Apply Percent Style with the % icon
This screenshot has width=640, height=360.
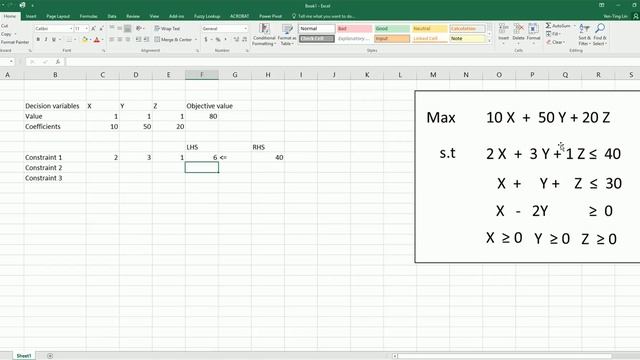coord(218,40)
